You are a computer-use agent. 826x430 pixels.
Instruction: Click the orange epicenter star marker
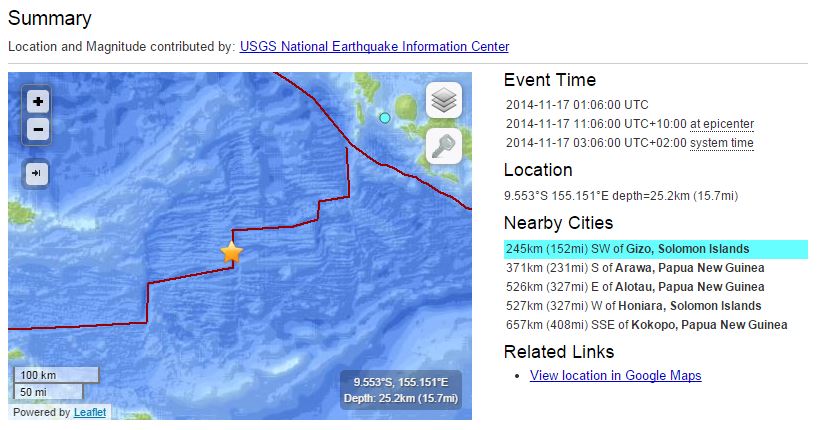tap(231, 252)
